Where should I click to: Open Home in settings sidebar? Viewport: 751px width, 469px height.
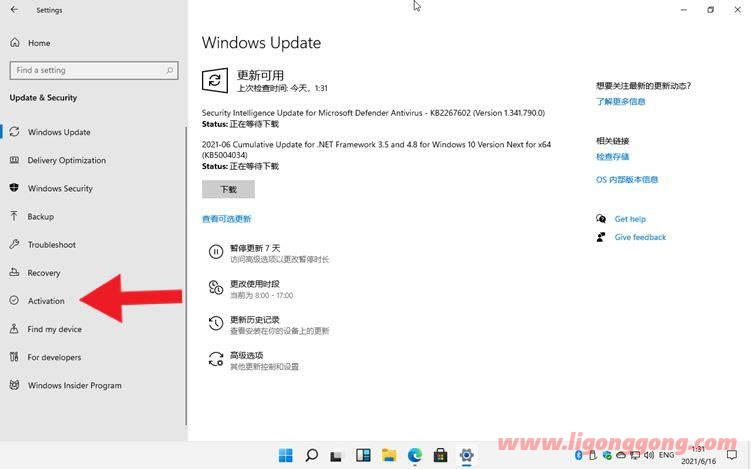pyautogui.click(x=39, y=43)
